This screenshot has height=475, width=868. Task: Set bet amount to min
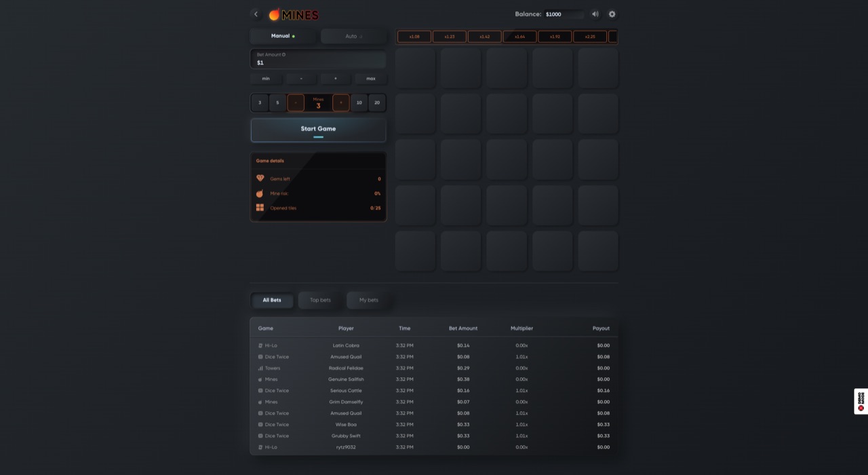tap(266, 79)
